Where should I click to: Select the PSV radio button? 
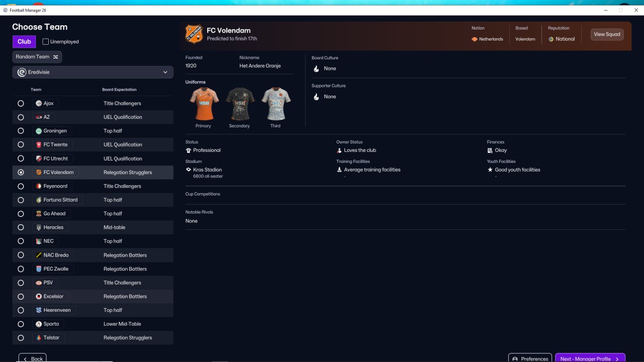point(21,283)
